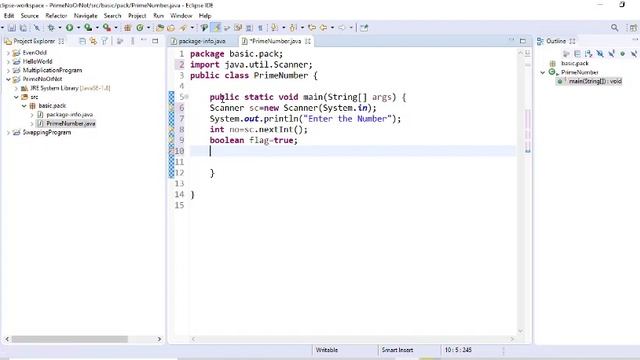Expand JRE System Library node

16,88
